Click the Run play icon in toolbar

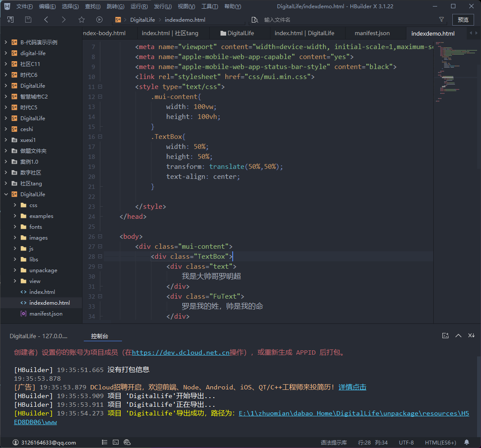click(99, 20)
